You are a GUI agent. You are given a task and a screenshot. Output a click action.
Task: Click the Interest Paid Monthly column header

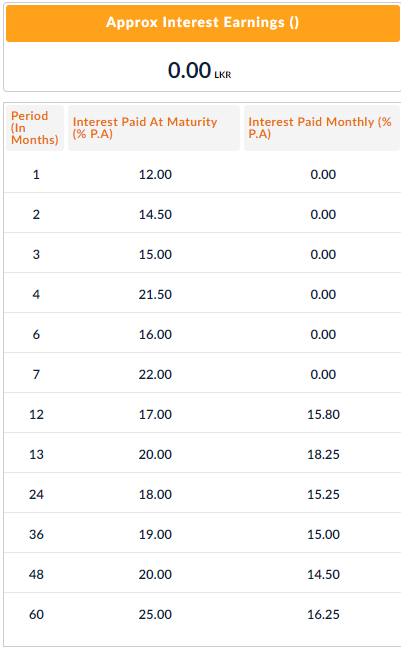tap(322, 128)
